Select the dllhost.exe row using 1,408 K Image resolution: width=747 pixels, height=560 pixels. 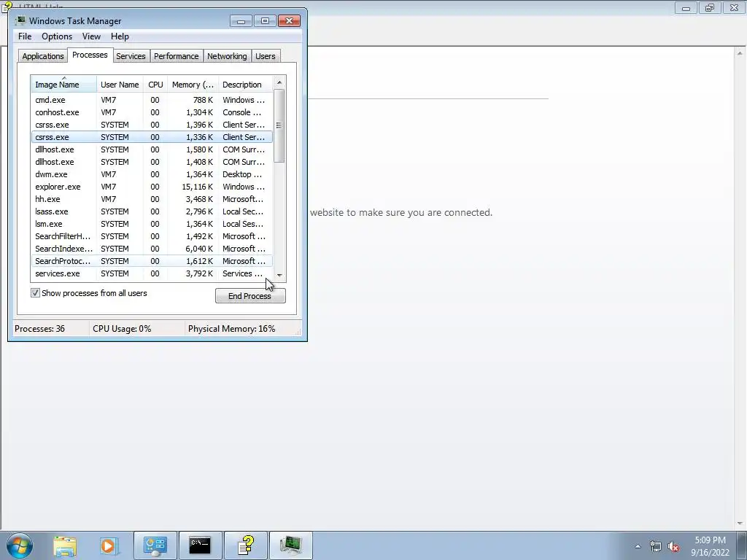pyautogui.click(x=152, y=162)
